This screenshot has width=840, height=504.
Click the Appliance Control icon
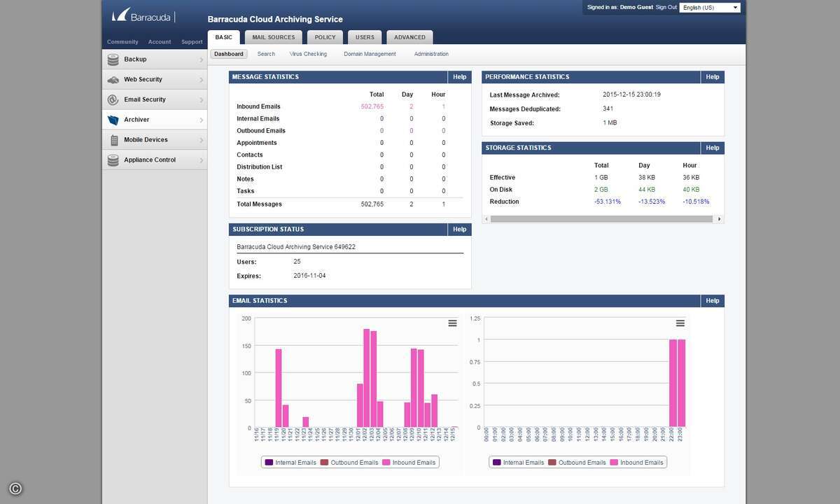(113, 160)
